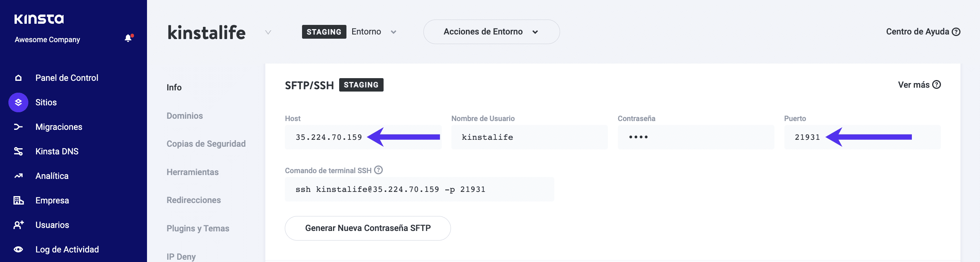This screenshot has height=262, width=980.
Task: Click Generar Nueva Contraseña SFTP button
Action: 367,228
